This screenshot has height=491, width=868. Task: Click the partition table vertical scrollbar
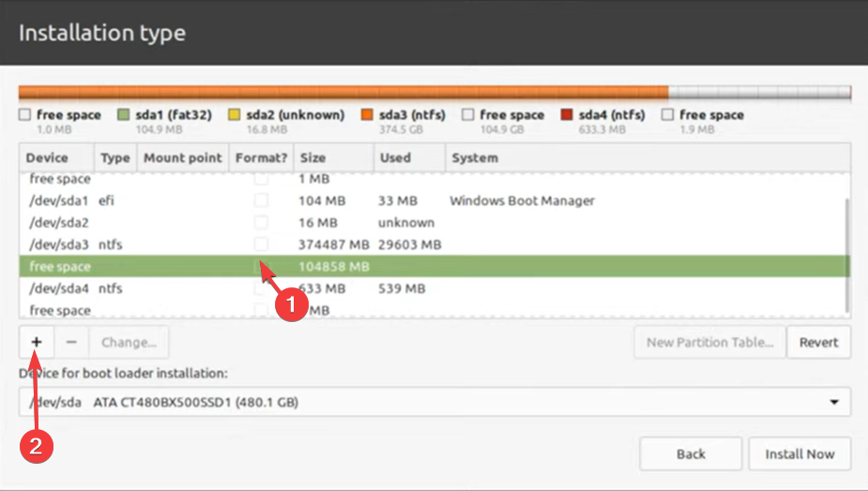[x=847, y=254]
